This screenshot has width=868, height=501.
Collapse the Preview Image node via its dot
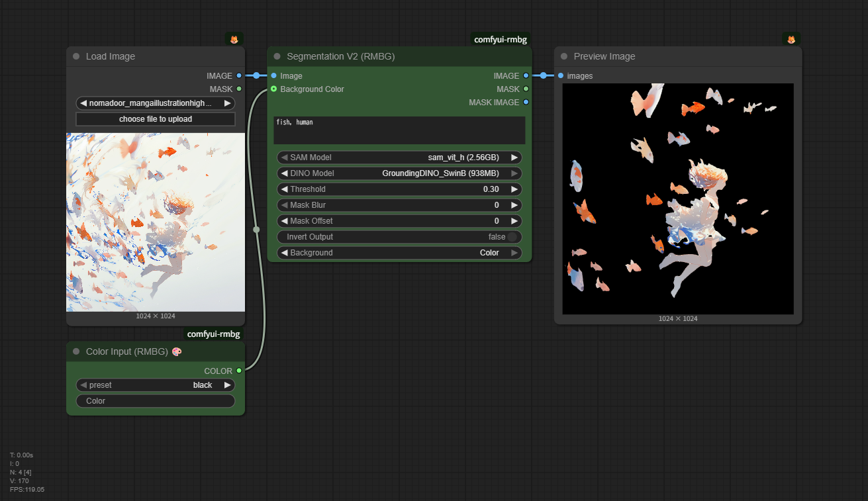(x=564, y=57)
